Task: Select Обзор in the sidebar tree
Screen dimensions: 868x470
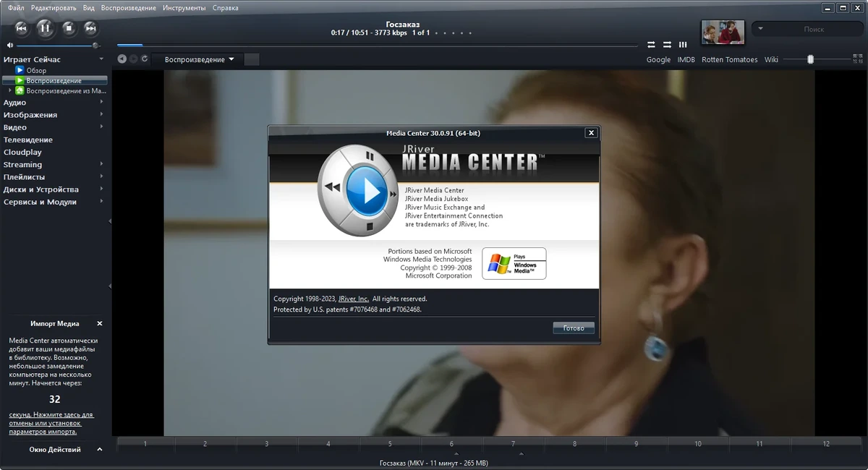Action: pos(37,70)
